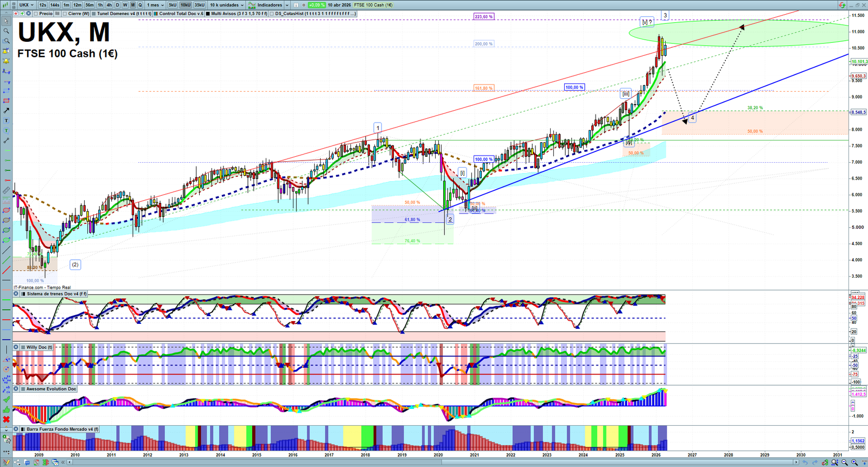
Task: Switch to the 12s timeframe
Action: click(x=43, y=5)
